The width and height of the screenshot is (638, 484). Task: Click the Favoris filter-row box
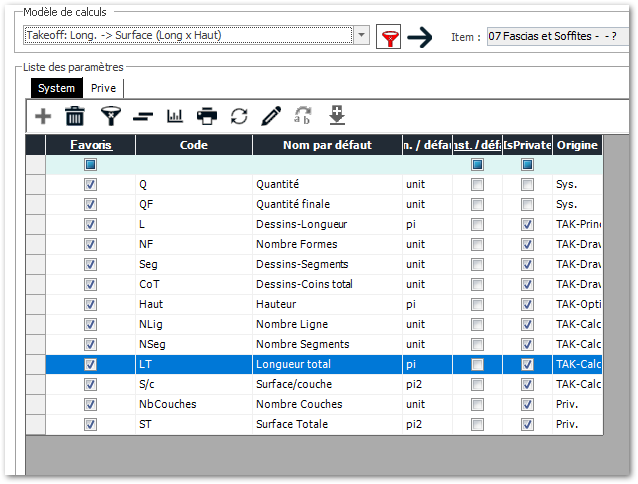91,165
